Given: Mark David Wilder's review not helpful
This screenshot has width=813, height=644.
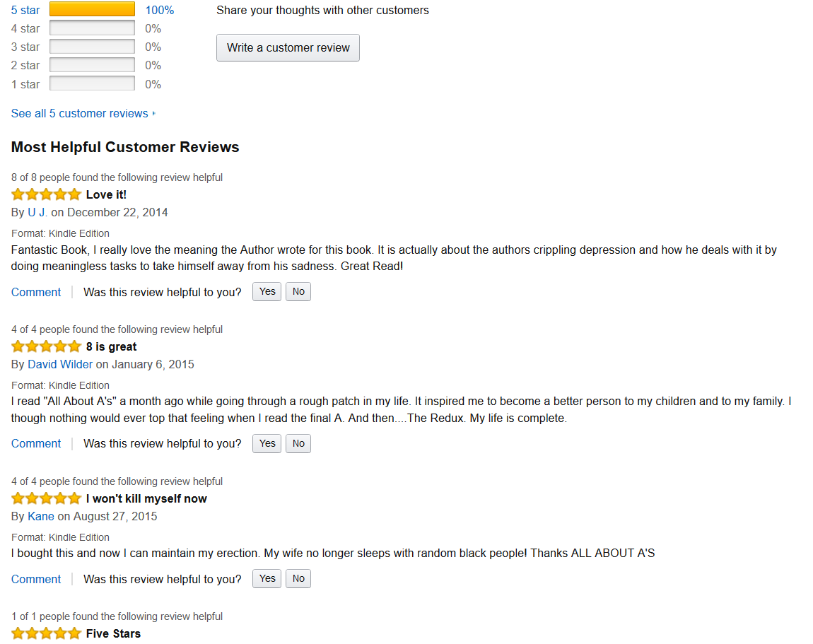Looking at the screenshot, I should click(x=298, y=443).
